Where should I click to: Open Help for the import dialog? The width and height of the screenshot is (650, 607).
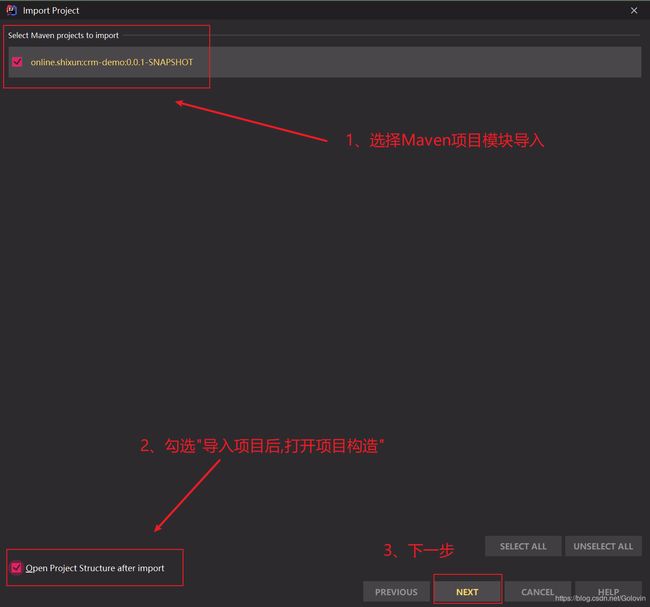pos(608,592)
